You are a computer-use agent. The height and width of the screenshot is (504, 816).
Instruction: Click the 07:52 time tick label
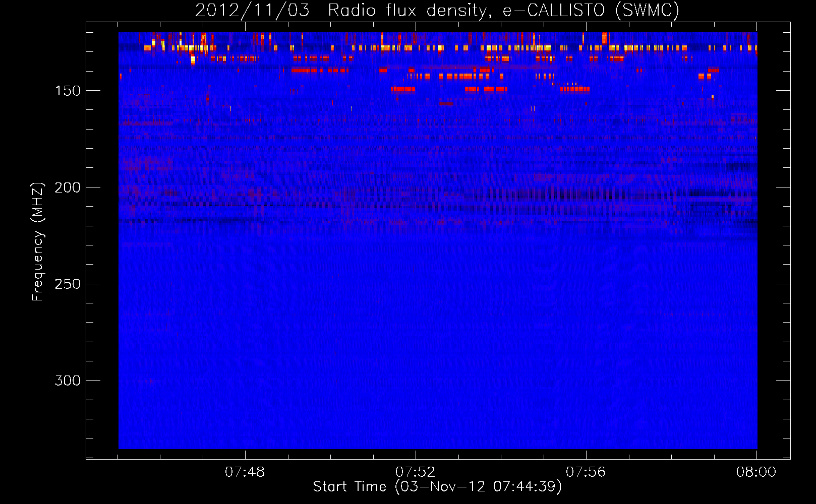416,472
